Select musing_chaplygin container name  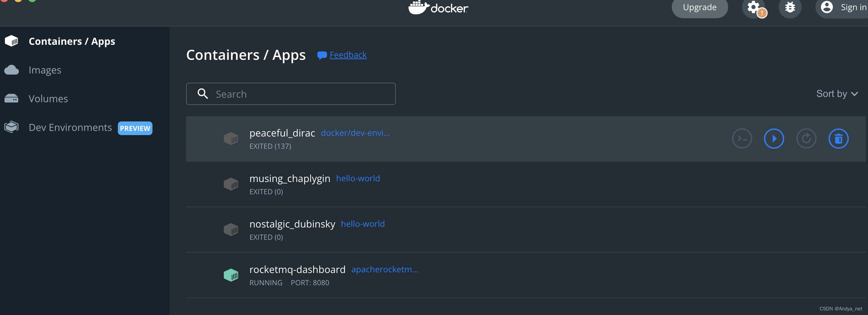290,179
